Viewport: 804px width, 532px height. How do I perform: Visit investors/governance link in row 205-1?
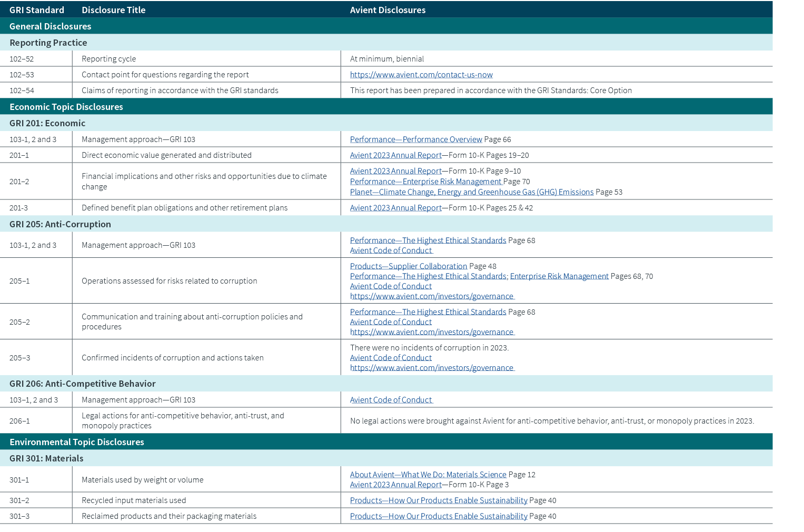coord(431,296)
